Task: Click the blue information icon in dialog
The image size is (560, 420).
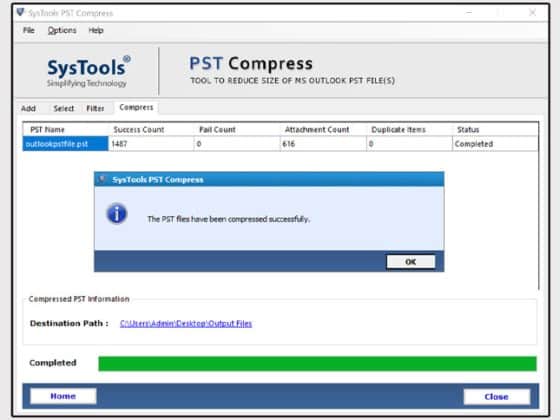Action: 117,214
